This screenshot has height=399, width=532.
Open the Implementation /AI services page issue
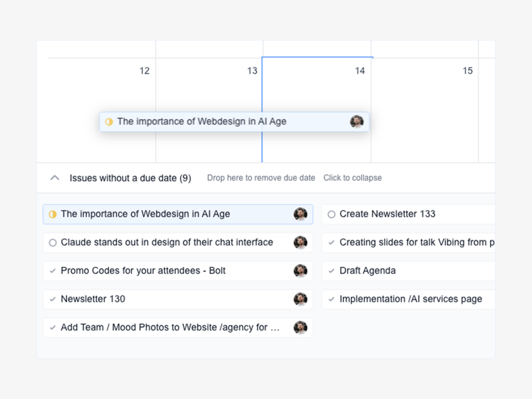click(410, 299)
